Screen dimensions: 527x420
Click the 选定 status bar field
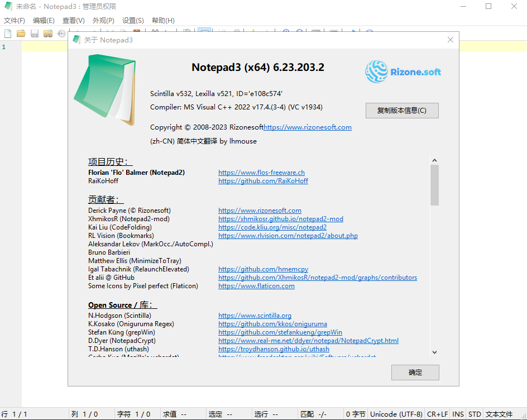[x=229, y=414]
